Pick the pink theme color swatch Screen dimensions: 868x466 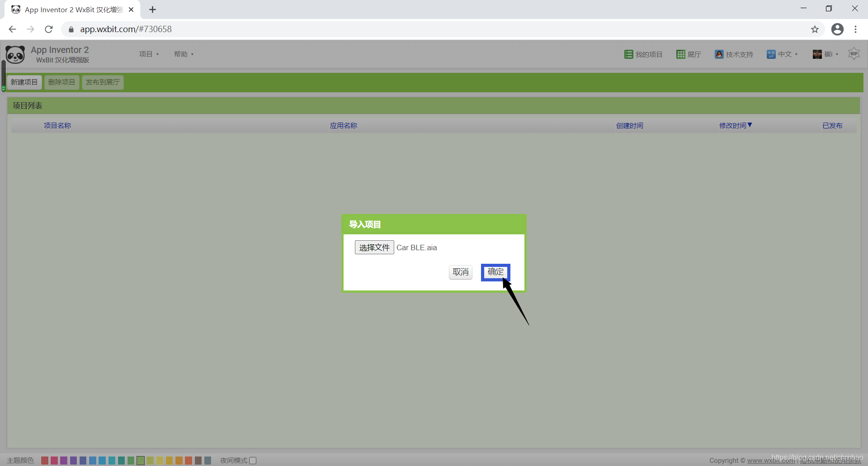click(x=54, y=461)
